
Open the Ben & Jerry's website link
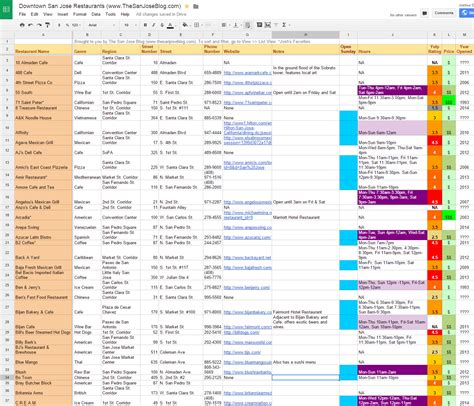(247, 287)
